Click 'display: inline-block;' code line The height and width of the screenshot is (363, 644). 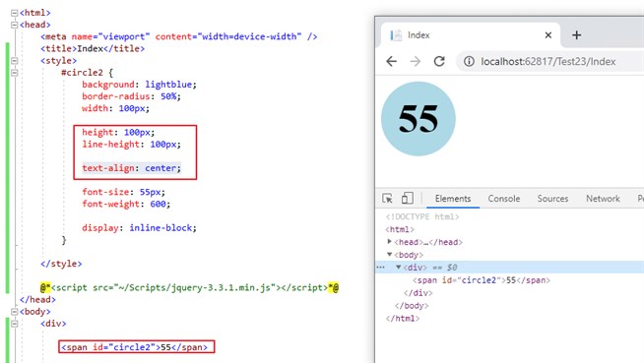pos(139,227)
